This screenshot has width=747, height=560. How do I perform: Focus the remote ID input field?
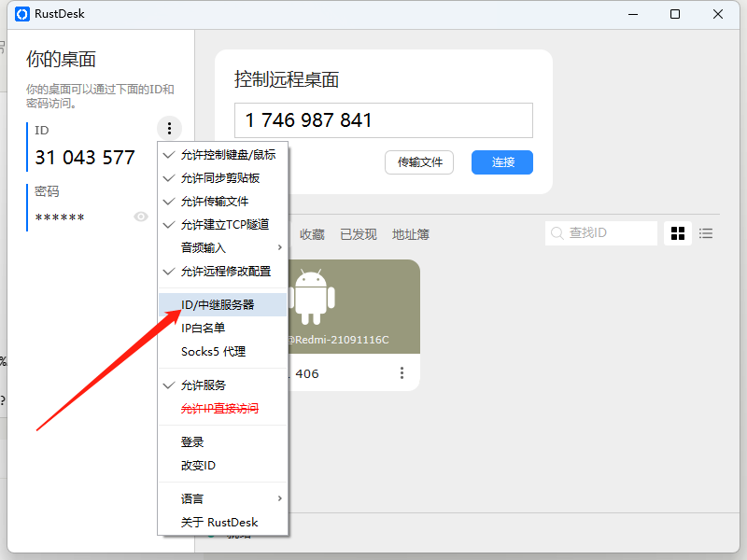384,120
